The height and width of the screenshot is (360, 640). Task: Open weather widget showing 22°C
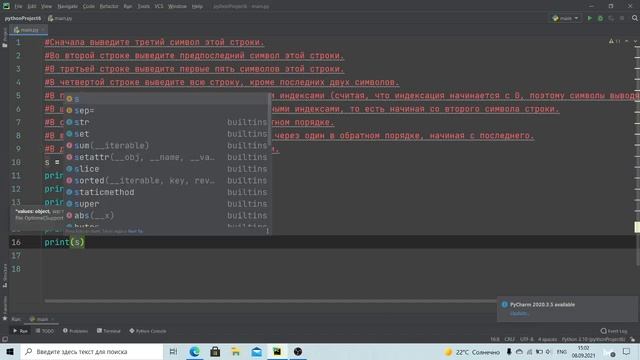coord(472,352)
